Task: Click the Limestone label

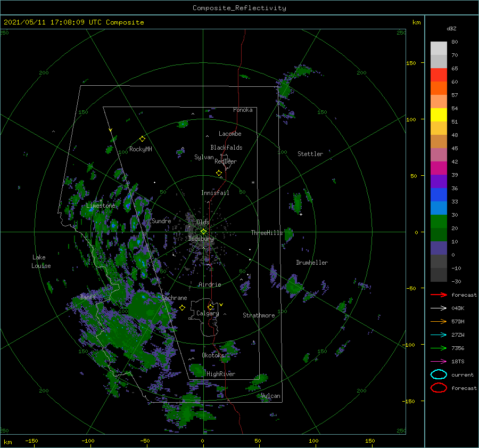Action: (x=101, y=206)
